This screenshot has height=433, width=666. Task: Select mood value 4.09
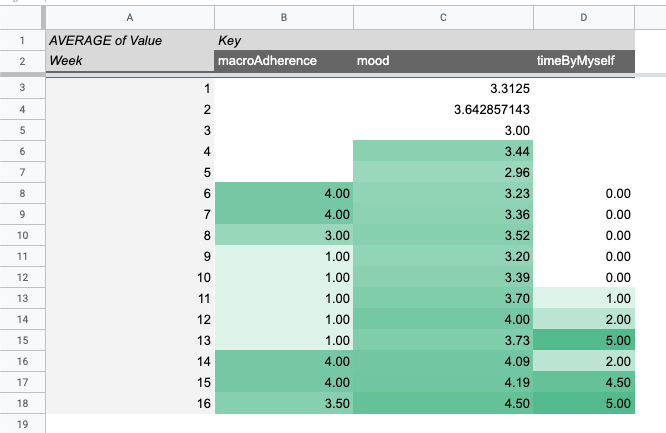click(x=443, y=361)
